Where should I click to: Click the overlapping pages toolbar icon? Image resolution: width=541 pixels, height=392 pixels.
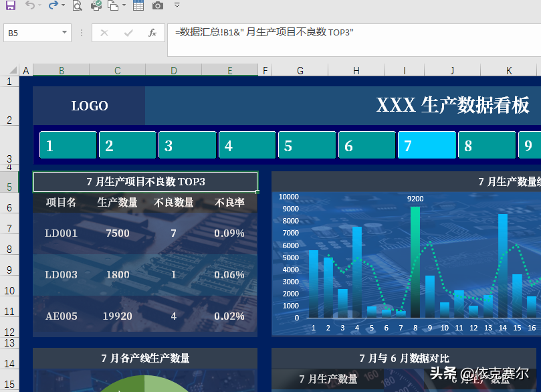(x=113, y=5)
